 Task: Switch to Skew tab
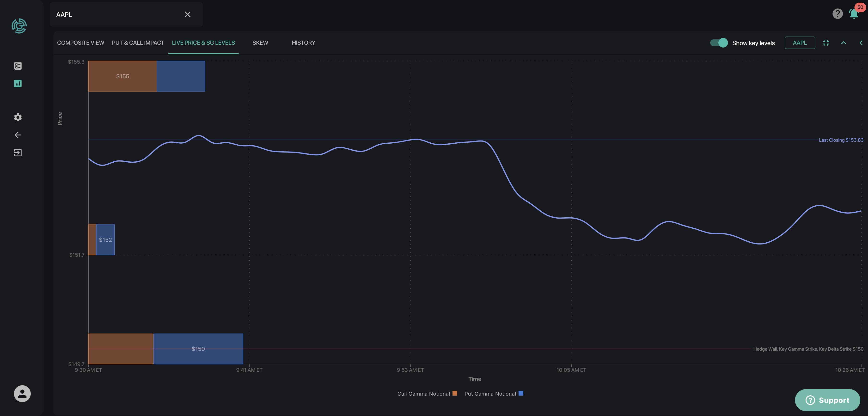click(x=260, y=43)
